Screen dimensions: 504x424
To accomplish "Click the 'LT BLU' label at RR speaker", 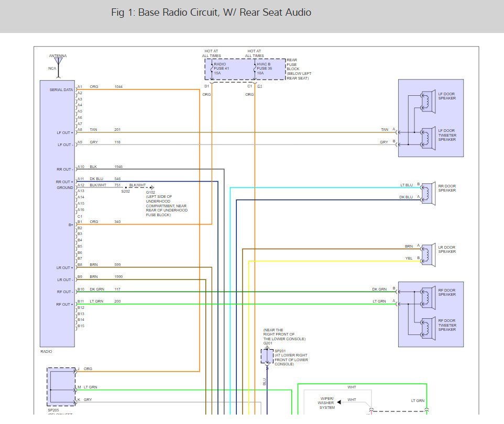I will tap(407, 185).
